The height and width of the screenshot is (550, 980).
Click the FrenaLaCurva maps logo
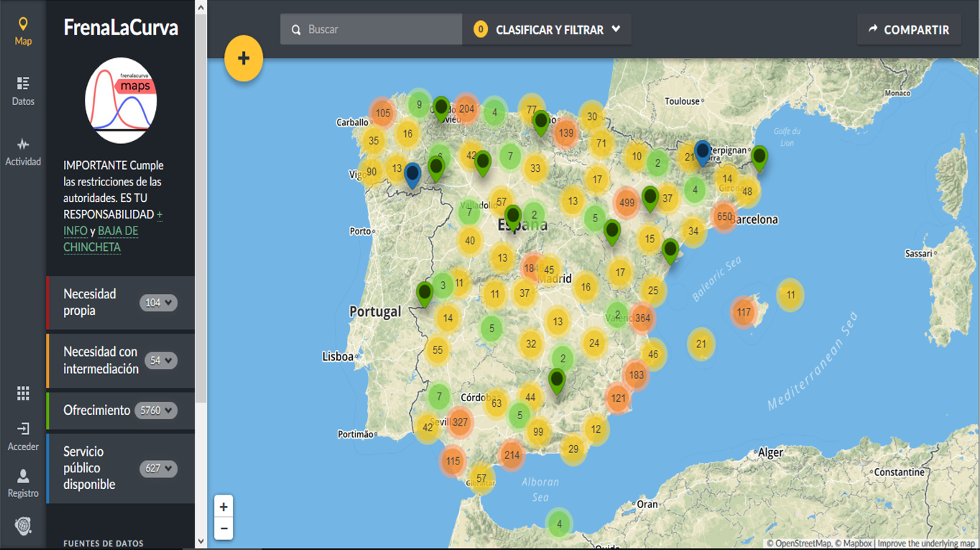(x=121, y=101)
